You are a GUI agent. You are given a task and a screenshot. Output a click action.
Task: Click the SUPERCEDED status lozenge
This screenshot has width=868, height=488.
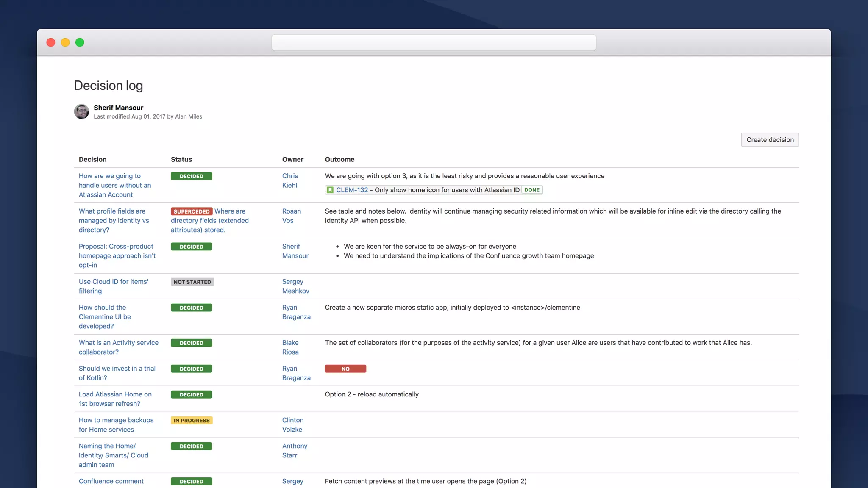tap(191, 211)
